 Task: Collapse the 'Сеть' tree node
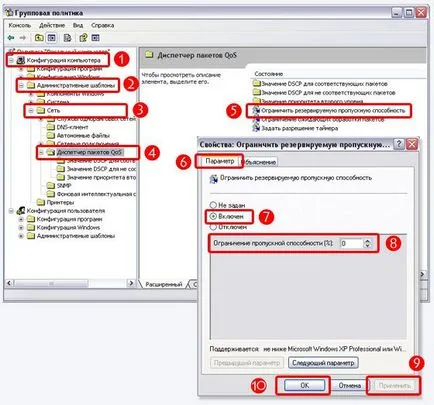(31, 110)
